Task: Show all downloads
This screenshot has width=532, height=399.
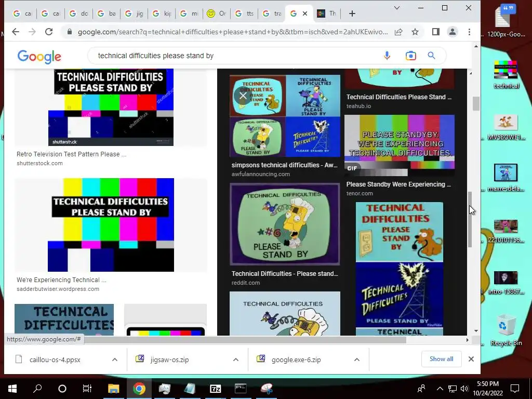Action: 442,359
